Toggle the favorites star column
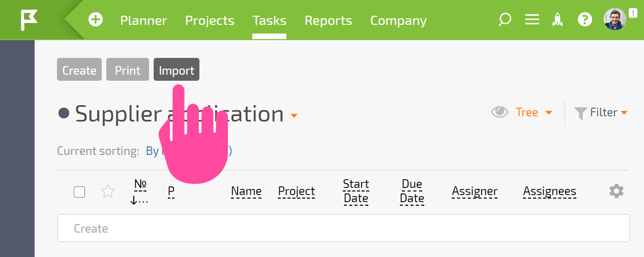This screenshot has height=257, width=644. [108, 191]
